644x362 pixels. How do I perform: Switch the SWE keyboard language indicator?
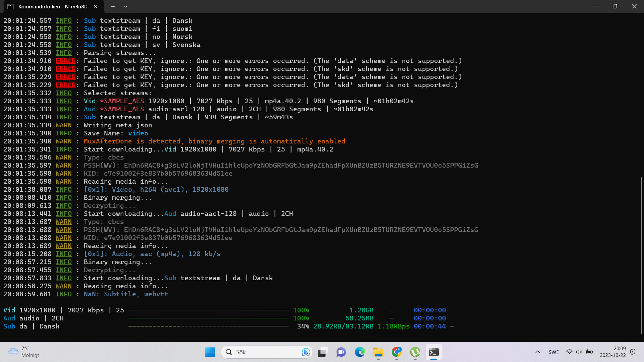554,352
